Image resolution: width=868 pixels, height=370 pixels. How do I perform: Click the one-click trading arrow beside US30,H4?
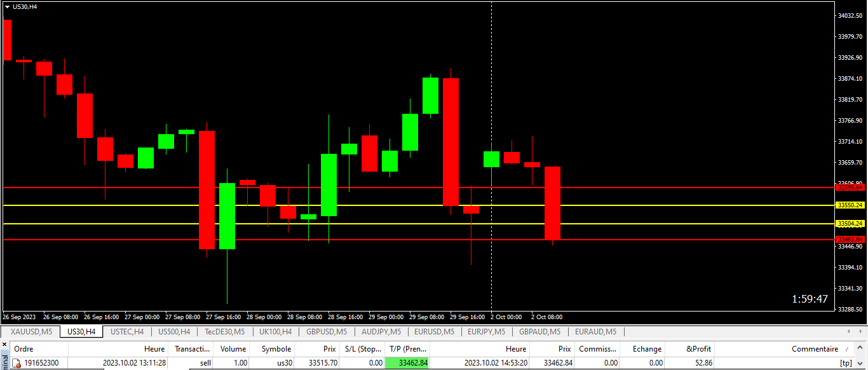[x=7, y=6]
